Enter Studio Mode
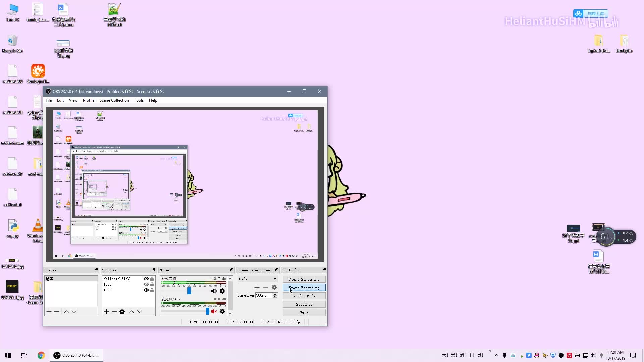644x362 pixels. pyautogui.click(x=304, y=296)
